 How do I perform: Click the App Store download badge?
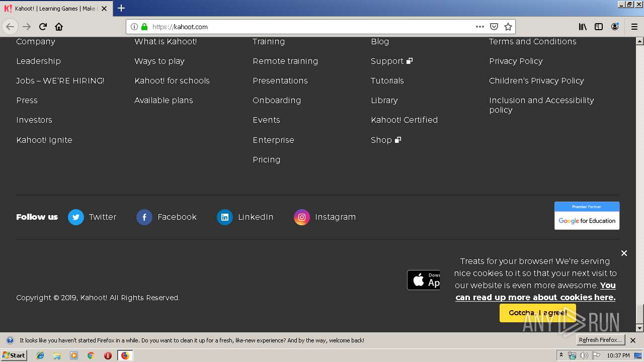click(424, 280)
